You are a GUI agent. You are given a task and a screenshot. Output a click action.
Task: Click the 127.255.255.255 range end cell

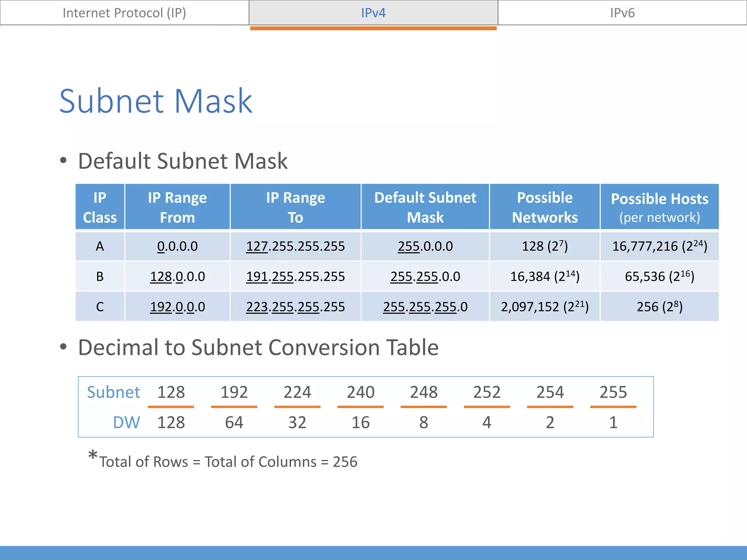[295, 246]
